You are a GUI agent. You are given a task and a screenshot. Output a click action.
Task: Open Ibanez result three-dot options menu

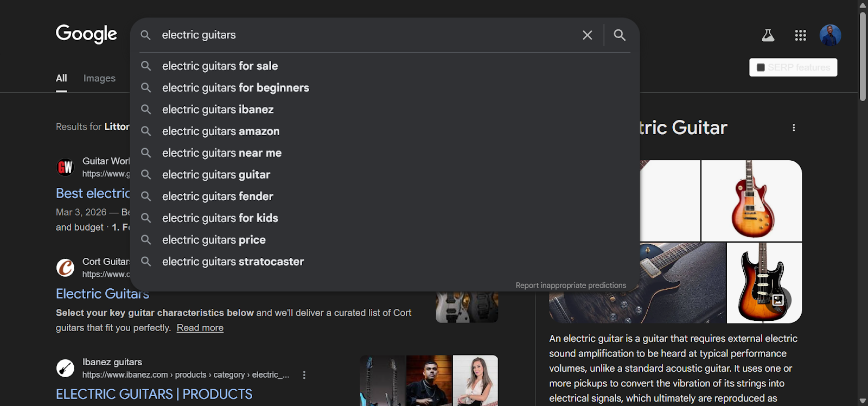click(x=304, y=375)
